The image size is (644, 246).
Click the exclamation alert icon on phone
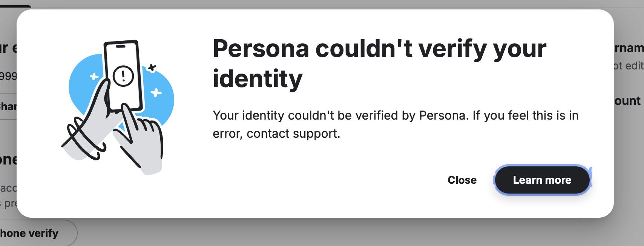click(123, 76)
